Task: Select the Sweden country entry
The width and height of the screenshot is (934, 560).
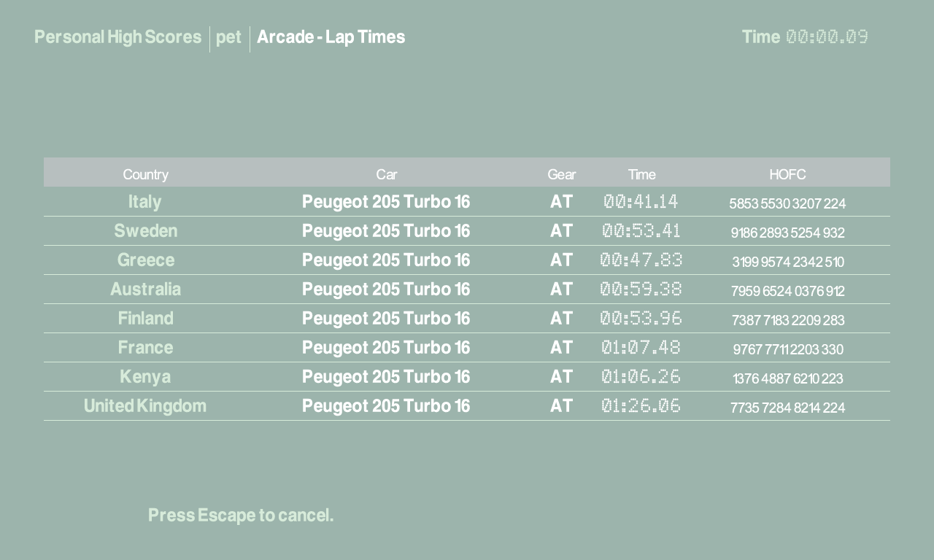Action: 145,231
